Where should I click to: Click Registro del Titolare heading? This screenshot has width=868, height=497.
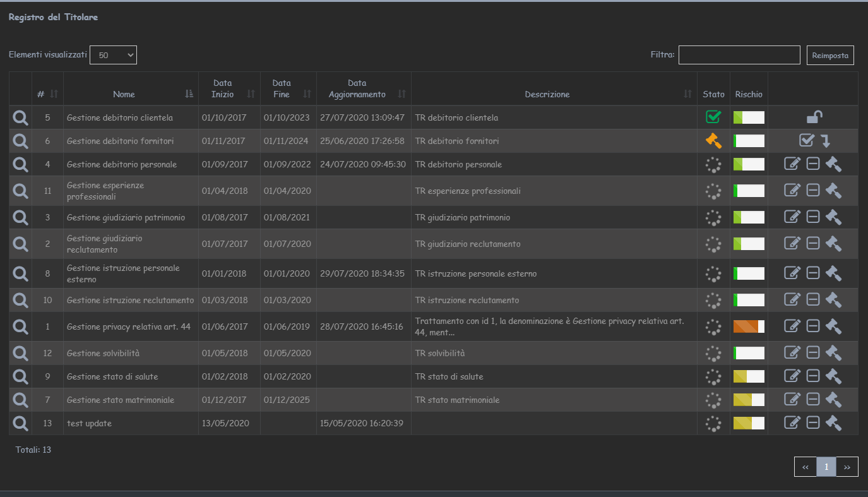point(53,17)
